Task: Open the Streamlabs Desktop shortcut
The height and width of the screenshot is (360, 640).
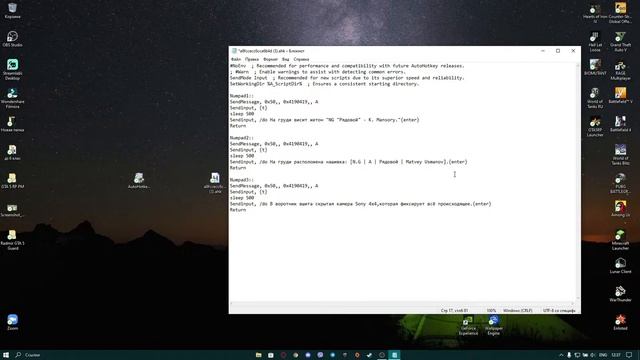Action: [12, 69]
